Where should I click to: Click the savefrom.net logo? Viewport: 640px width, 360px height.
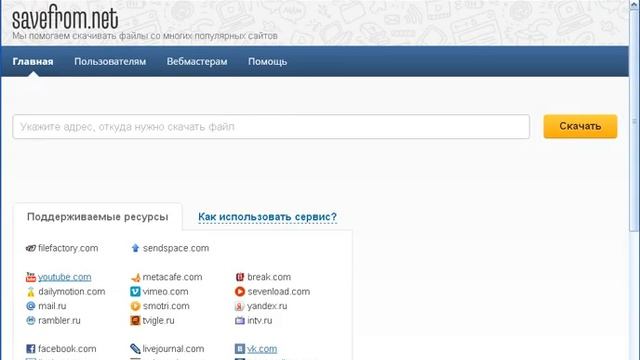click(65, 18)
